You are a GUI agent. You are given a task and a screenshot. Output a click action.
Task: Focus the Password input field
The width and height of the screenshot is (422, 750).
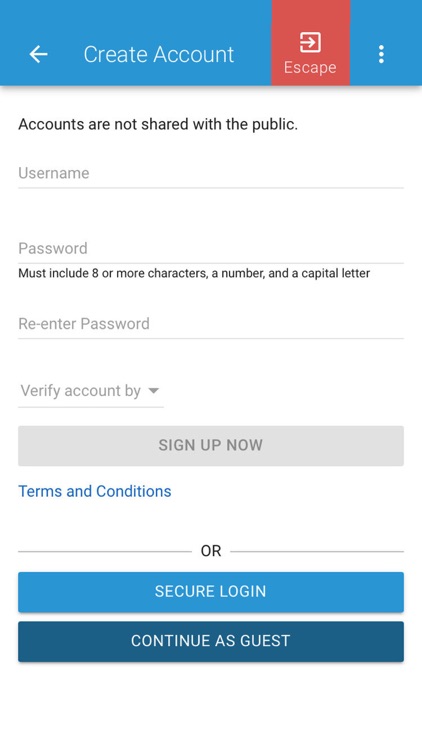[x=211, y=248]
